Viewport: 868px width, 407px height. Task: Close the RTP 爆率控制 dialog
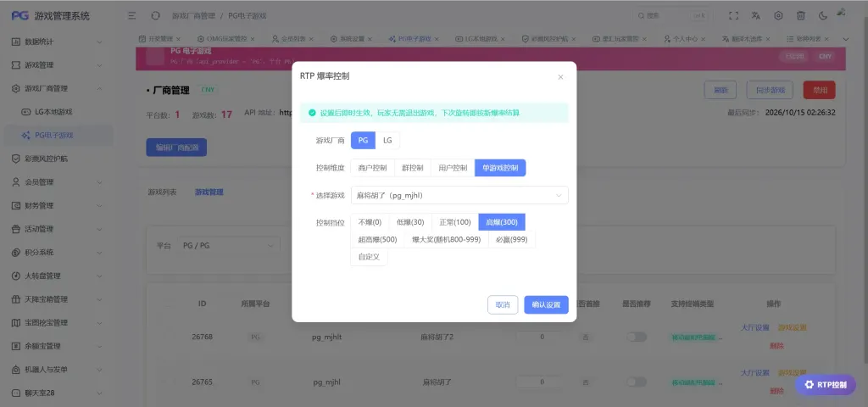(x=560, y=77)
